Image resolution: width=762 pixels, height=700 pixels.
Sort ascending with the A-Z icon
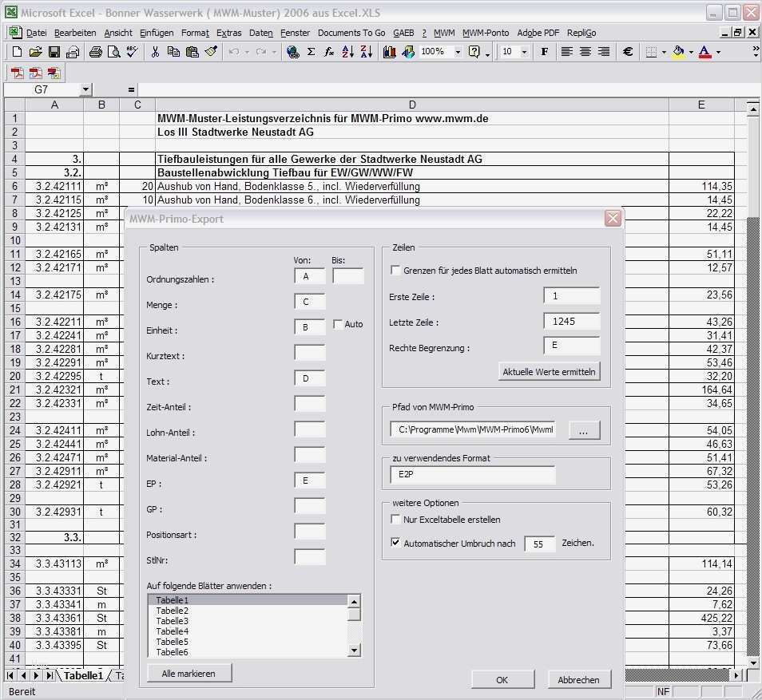tap(348, 52)
